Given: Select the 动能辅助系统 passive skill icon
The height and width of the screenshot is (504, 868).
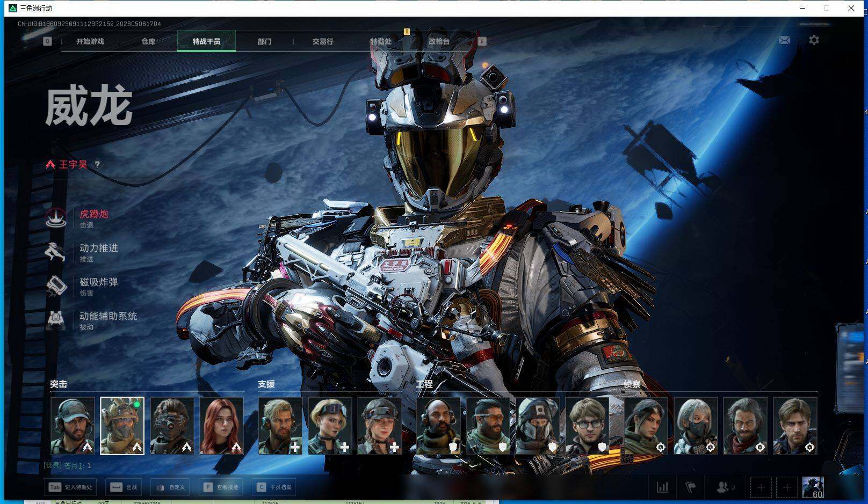Looking at the screenshot, I should pyautogui.click(x=56, y=319).
